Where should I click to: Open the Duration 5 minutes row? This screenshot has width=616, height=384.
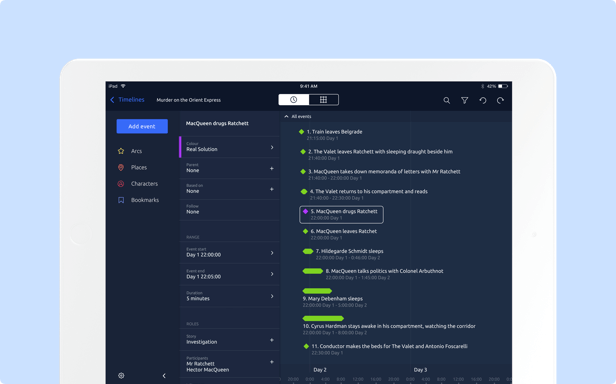click(230, 296)
